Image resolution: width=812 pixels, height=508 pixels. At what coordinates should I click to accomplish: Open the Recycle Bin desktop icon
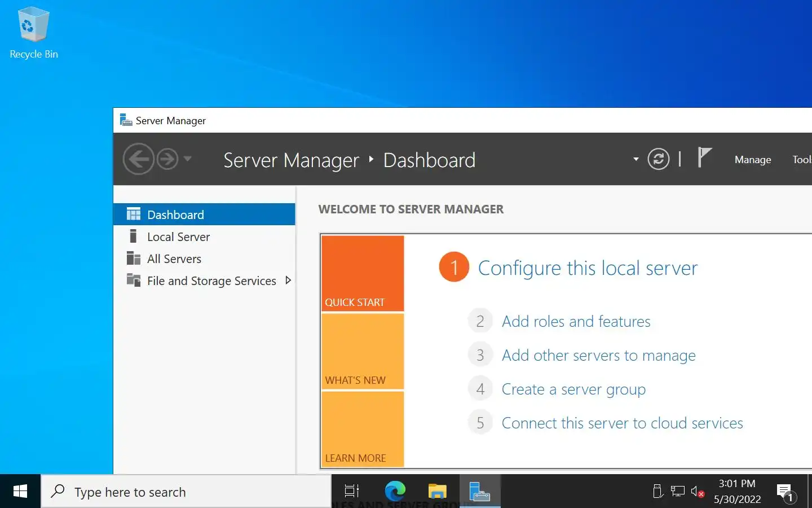click(x=33, y=33)
